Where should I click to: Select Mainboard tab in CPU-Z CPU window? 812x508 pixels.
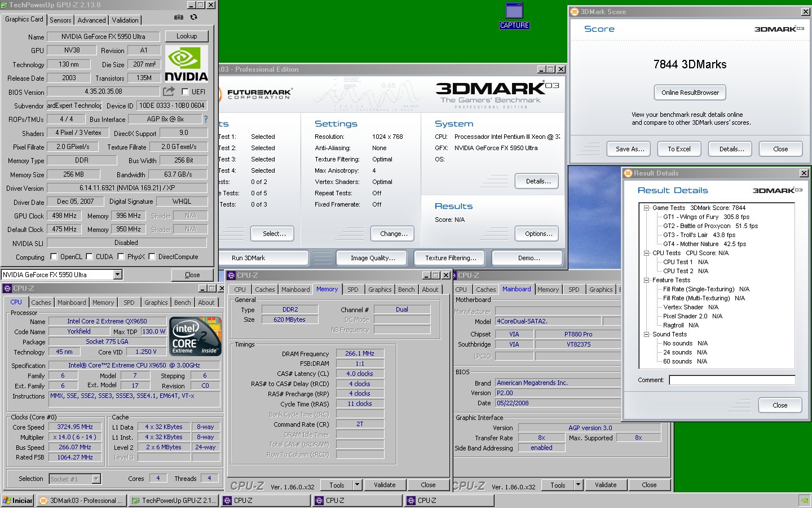click(x=72, y=303)
